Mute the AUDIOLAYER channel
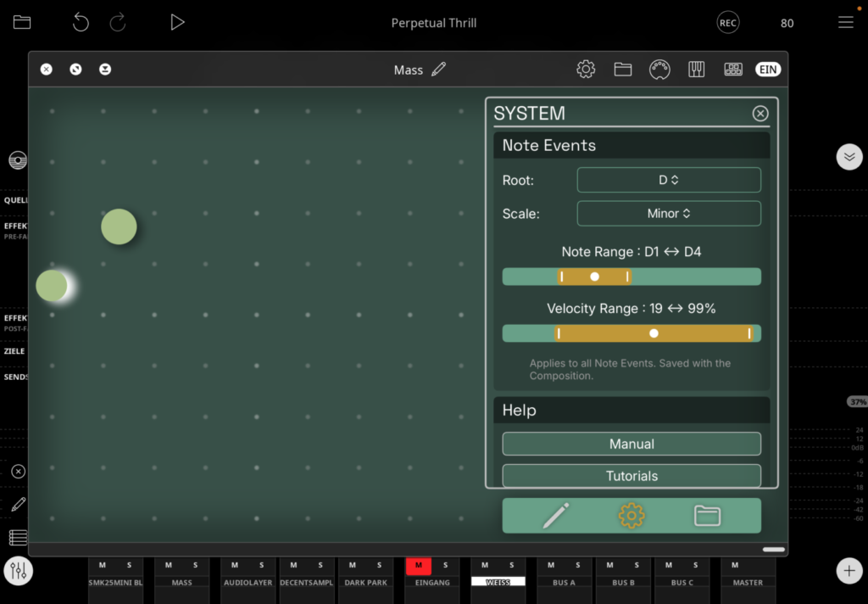 pos(235,565)
